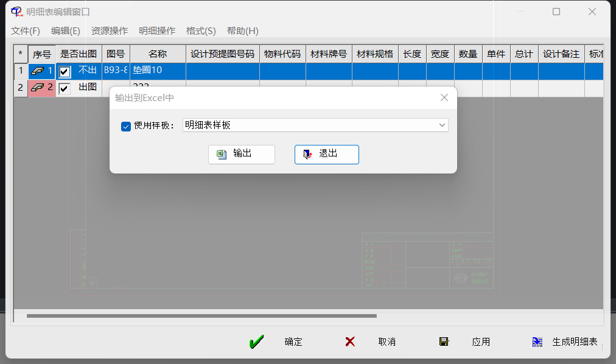Click the 生成明细表 table icon
The image size is (616, 364).
(x=537, y=342)
